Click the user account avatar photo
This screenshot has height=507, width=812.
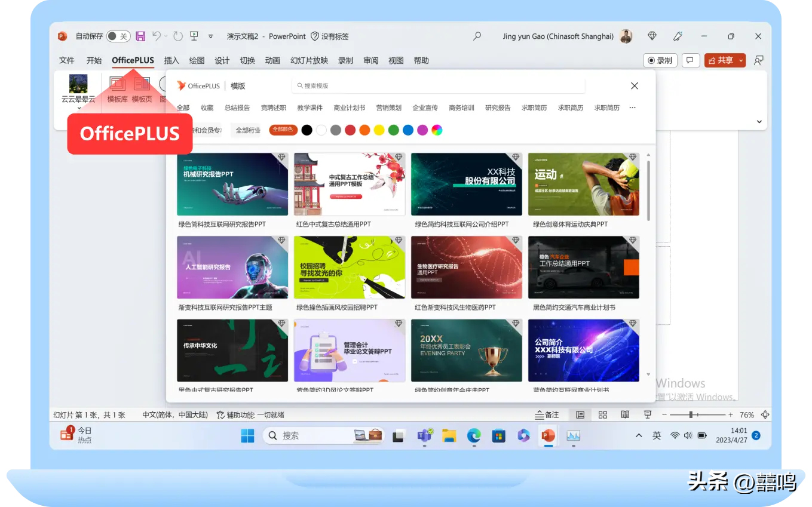(x=626, y=36)
